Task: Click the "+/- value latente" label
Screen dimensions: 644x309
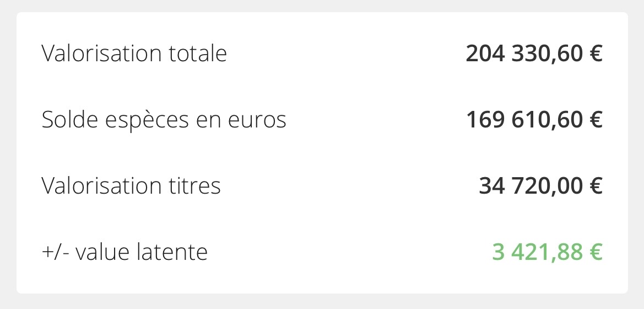Action: (x=125, y=252)
